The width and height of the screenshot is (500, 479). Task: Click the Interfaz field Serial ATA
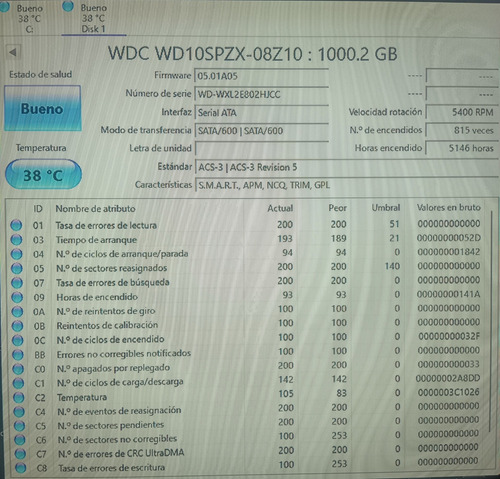pos(262,113)
